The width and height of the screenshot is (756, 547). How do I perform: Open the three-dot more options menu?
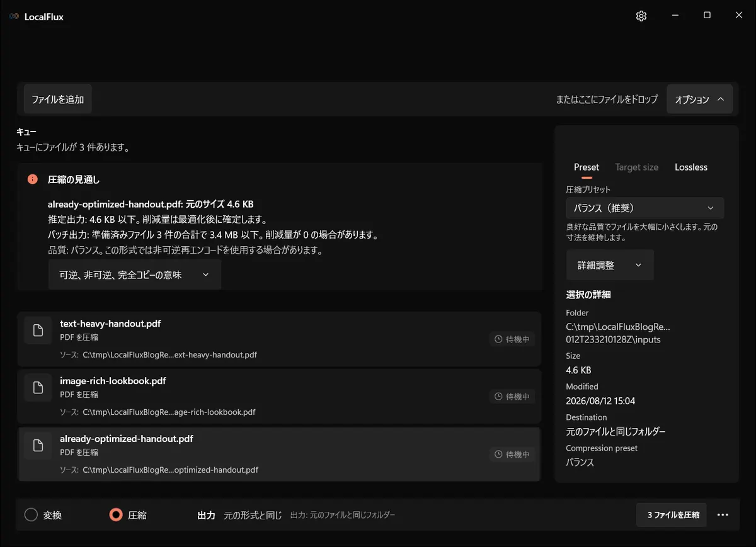pos(723,515)
